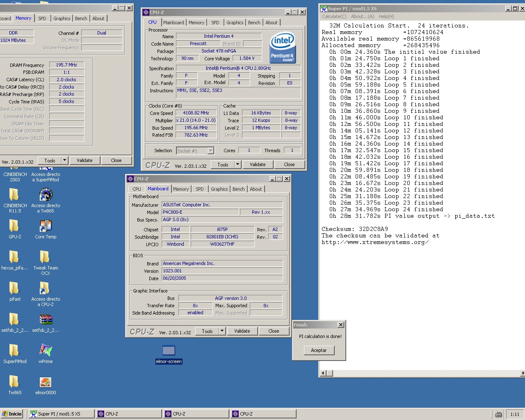Click Validate in CPU tab window
This screenshot has width=525, height=420.
tap(258, 164)
